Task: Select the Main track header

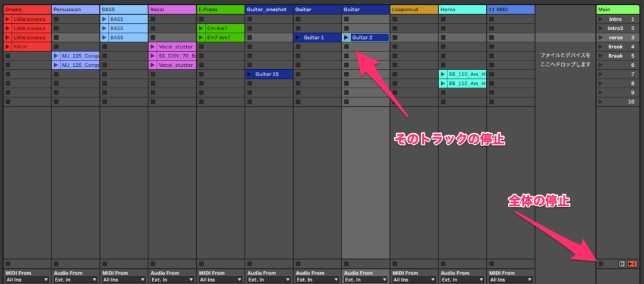Action: (619, 9)
